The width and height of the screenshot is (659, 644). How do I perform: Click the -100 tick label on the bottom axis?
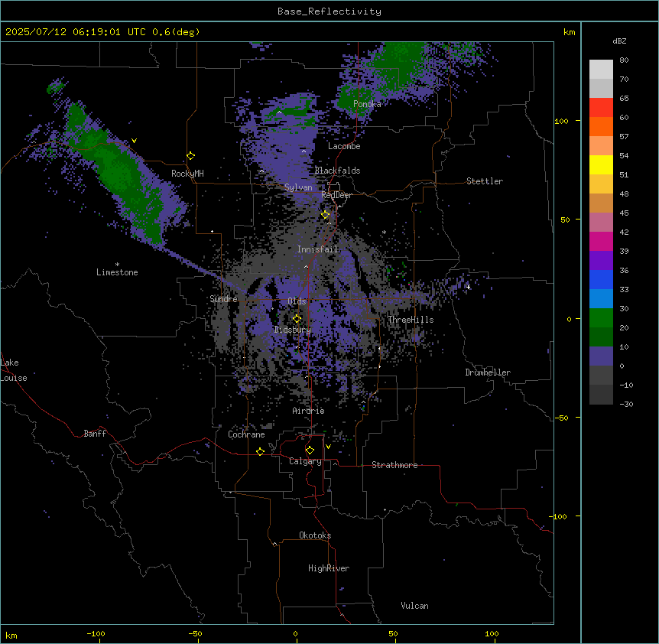(96, 633)
